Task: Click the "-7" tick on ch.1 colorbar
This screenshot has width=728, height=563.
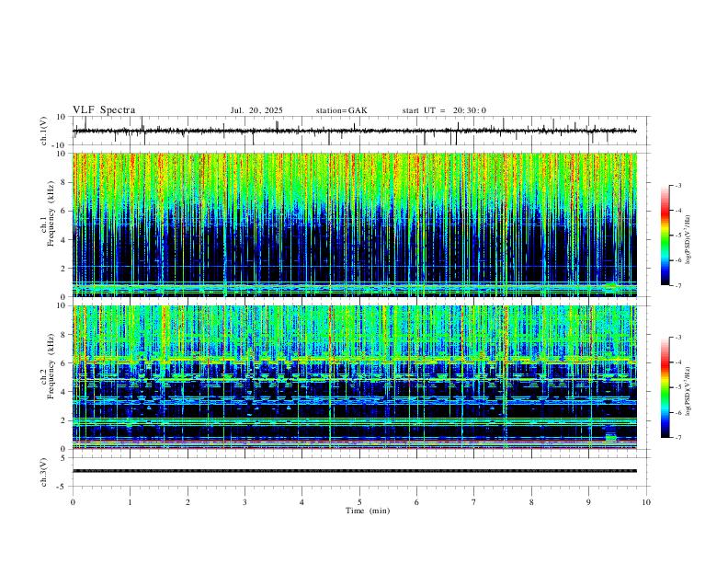Action: pos(677,285)
